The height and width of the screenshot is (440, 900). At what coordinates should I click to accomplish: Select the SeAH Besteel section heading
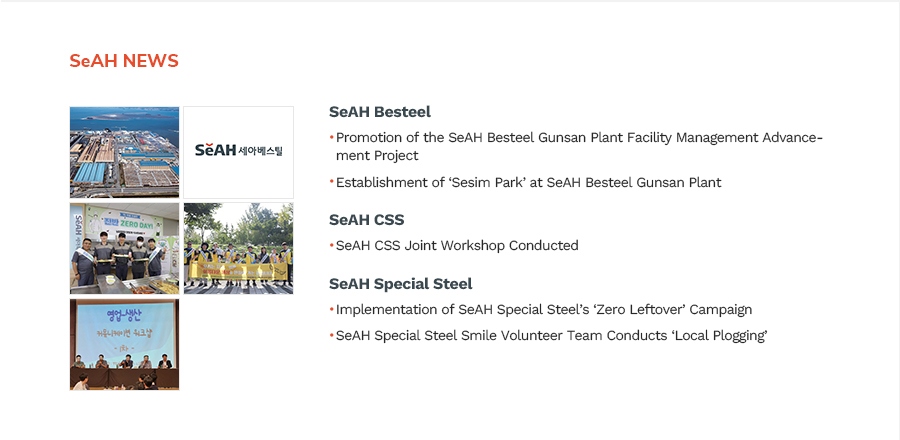coord(380,112)
